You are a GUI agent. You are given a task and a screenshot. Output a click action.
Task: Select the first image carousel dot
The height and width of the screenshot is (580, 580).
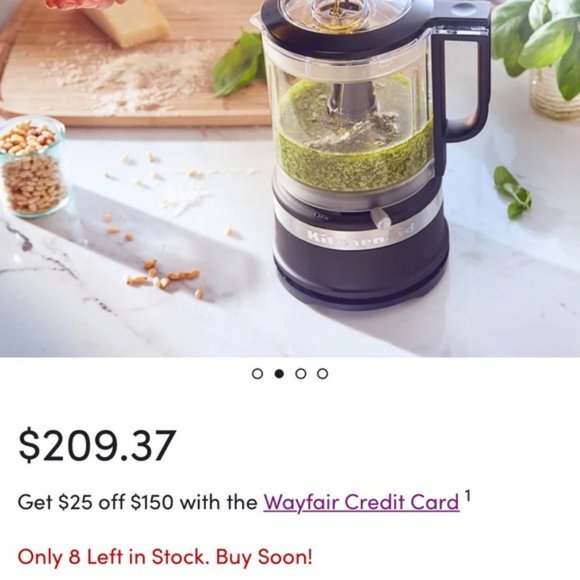coord(257,374)
